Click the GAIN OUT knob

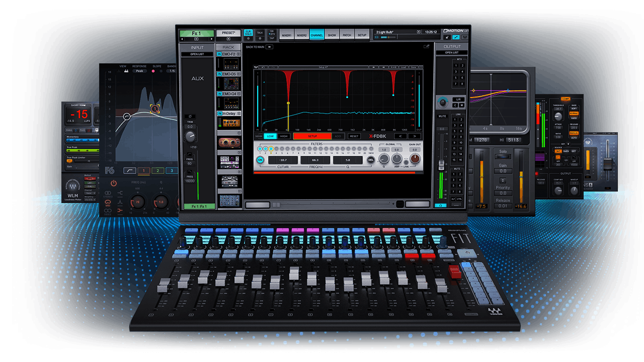click(415, 158)
